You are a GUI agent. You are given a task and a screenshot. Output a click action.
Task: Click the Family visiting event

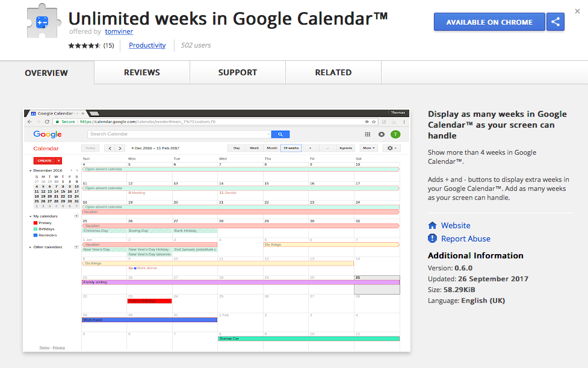pyautogui.click(x=241, y=282)
